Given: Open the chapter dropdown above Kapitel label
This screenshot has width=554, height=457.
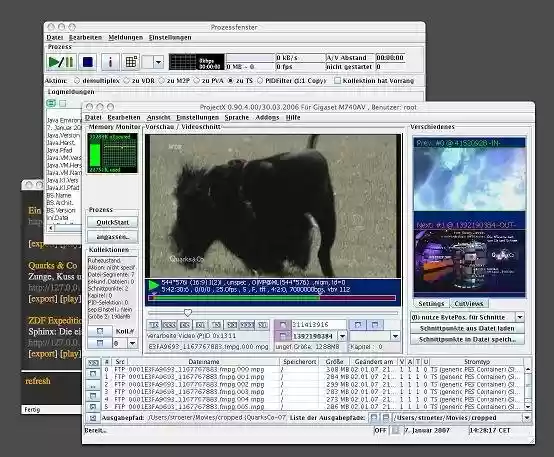Looking at the screenshot, I should [395, 336].
